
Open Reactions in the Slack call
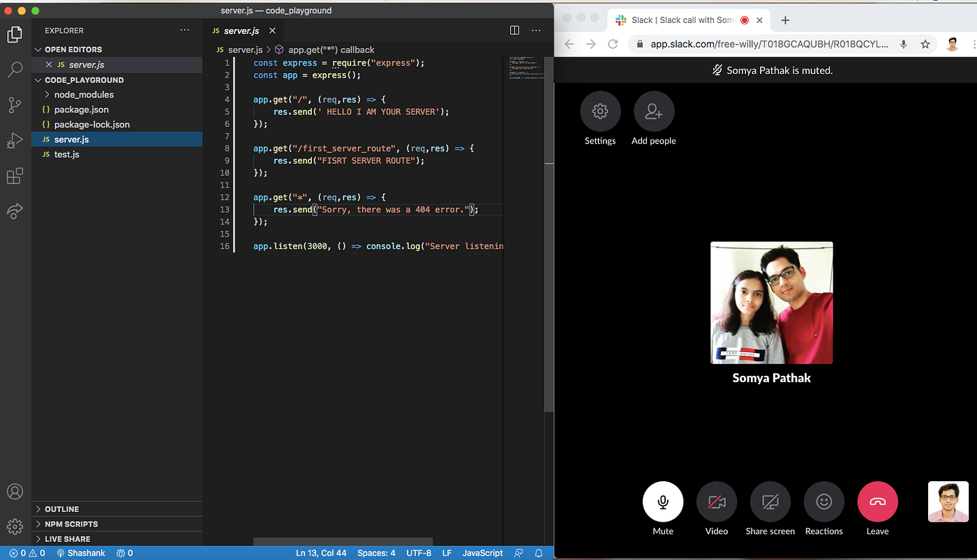(823, 501)
